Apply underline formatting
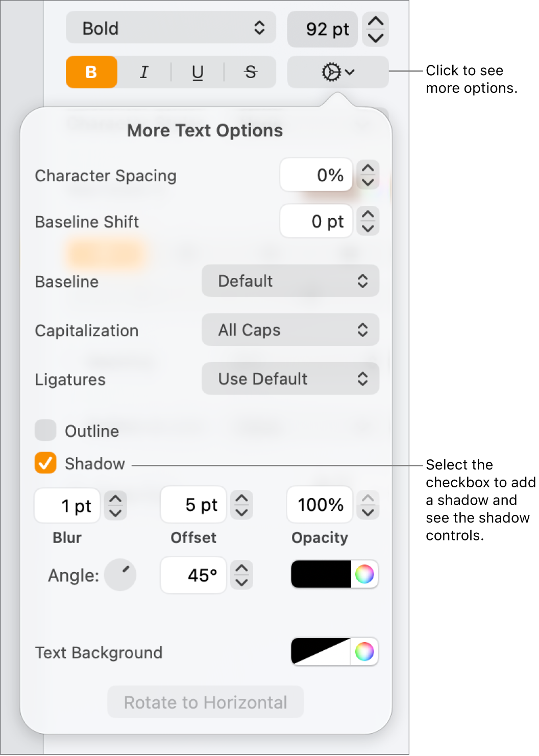Viewport: 539px width, 756px height. [198, 72]
